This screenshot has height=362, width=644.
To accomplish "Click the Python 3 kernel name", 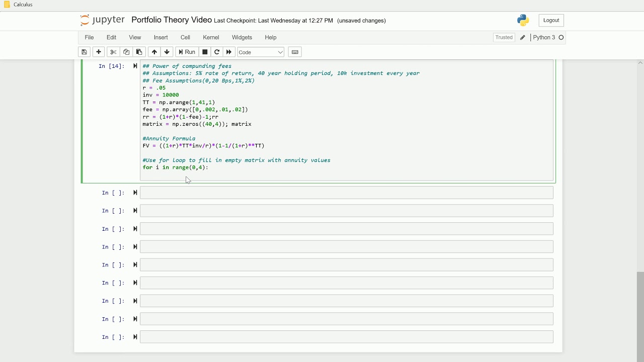I will pos(544,38).
